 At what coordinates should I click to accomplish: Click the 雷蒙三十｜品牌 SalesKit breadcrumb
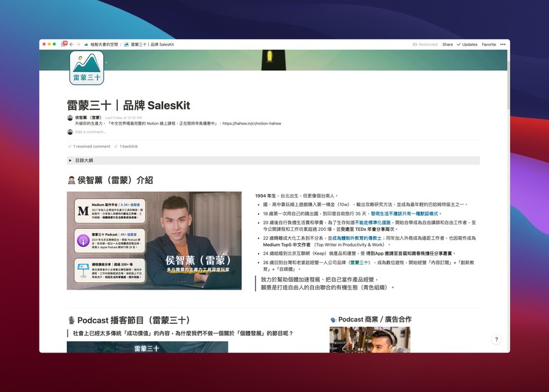pyautogui.click(x=149, y=45)
